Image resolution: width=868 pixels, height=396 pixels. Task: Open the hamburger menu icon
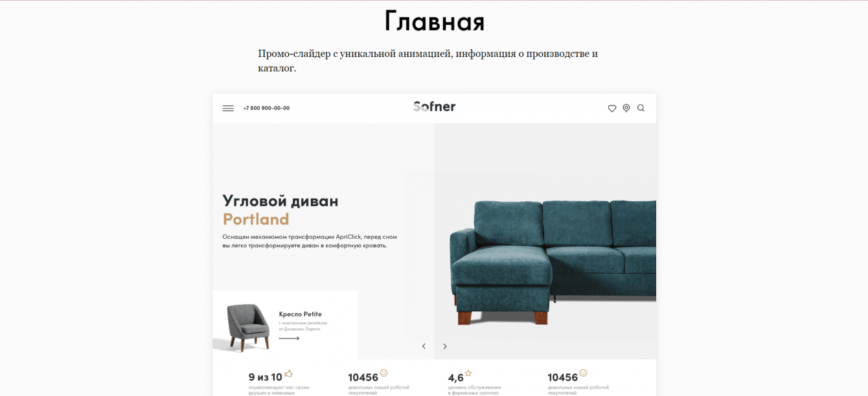228,108
